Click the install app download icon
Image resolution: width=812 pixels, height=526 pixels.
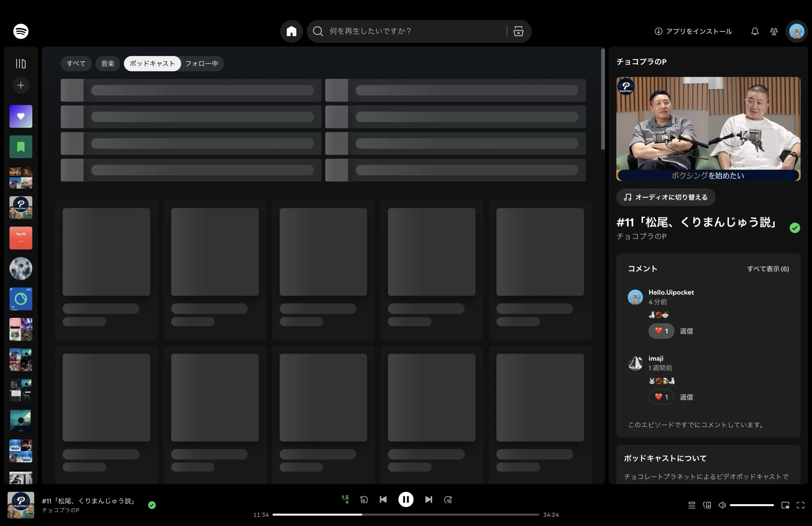coord(658,32)
